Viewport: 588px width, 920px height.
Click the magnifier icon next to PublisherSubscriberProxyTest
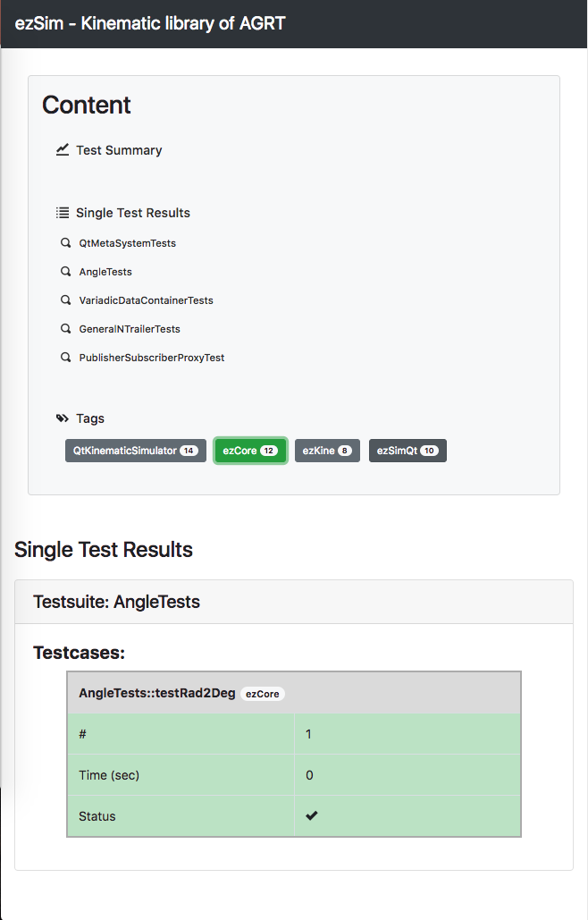[x=65, y=358]
